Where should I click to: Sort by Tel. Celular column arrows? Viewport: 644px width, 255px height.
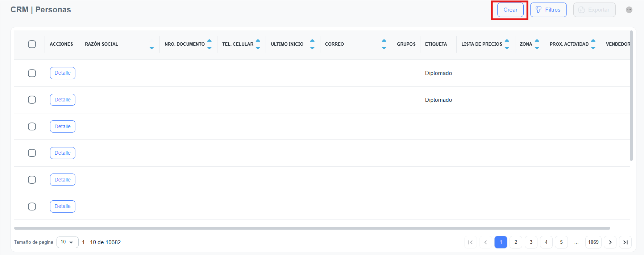(x=258, y=44)
